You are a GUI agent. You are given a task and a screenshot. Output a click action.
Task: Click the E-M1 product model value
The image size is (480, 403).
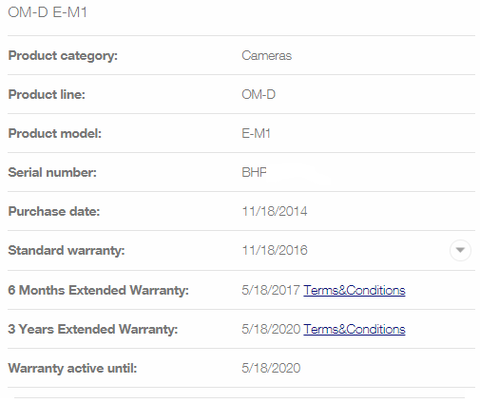256,133
